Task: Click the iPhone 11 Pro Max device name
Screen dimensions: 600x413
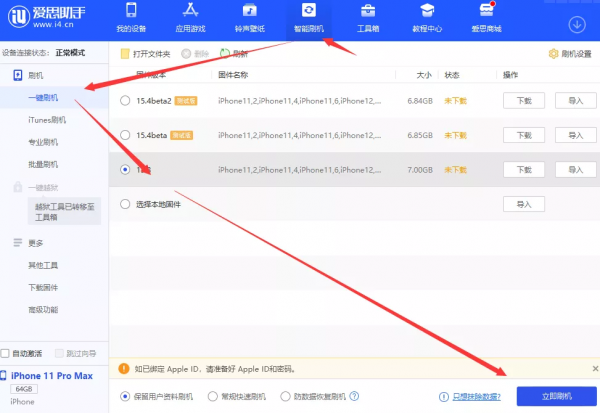Action: click(x=52, y=376)
